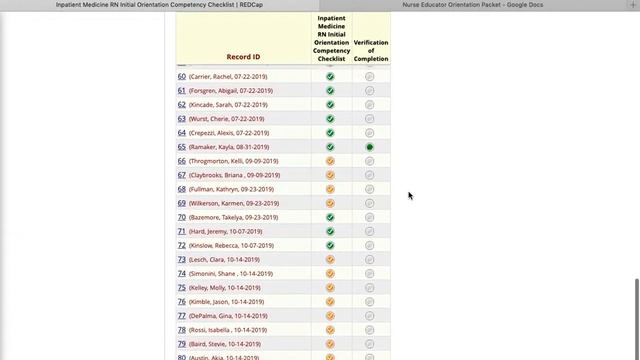Click green checklist status icon for Hard, Jeremy

(330, 231)
